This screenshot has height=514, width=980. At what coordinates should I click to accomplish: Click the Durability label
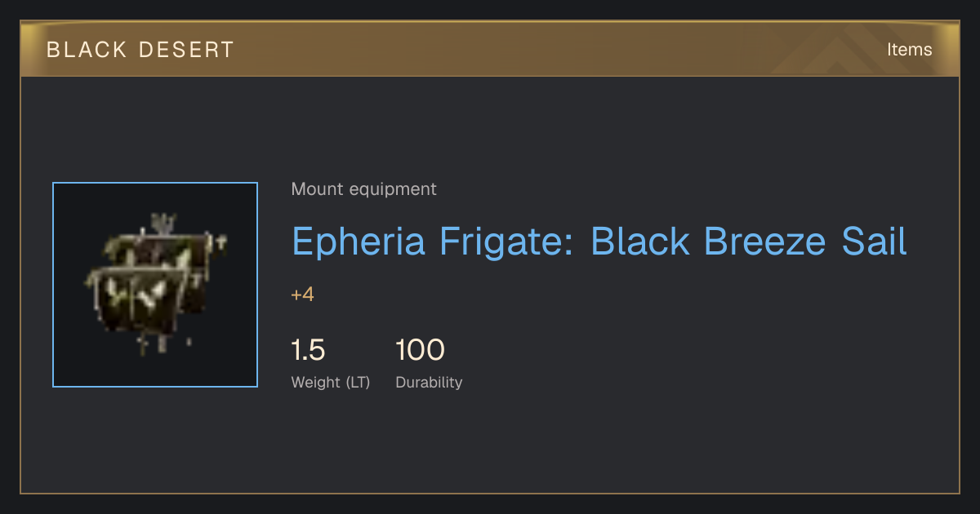[429, 383]
